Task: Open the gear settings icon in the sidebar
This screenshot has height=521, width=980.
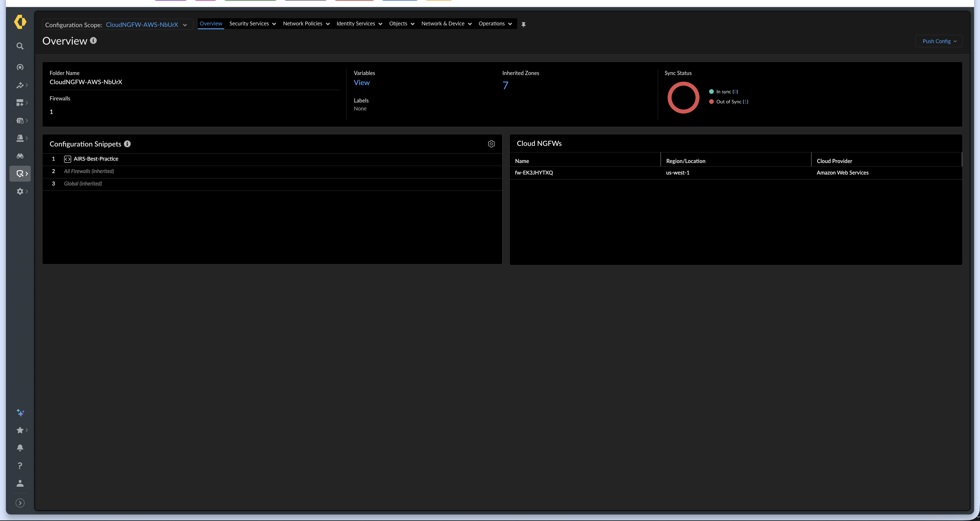Action: (20, 191)
